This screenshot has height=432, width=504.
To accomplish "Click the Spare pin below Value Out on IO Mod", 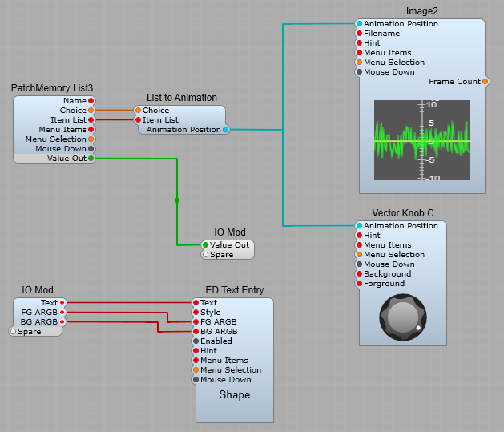I will pos(205,255).
